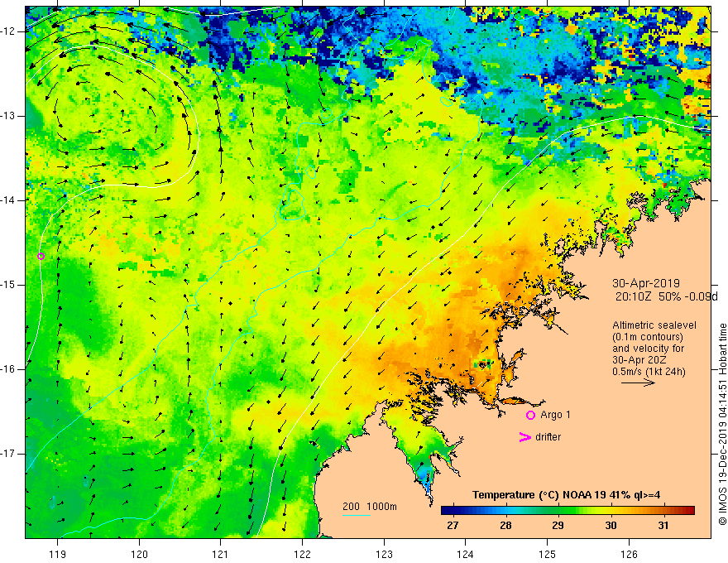Click the 'and velocity for' caption line
Viewport: 728px width, 563px height.
coord(648,349)
